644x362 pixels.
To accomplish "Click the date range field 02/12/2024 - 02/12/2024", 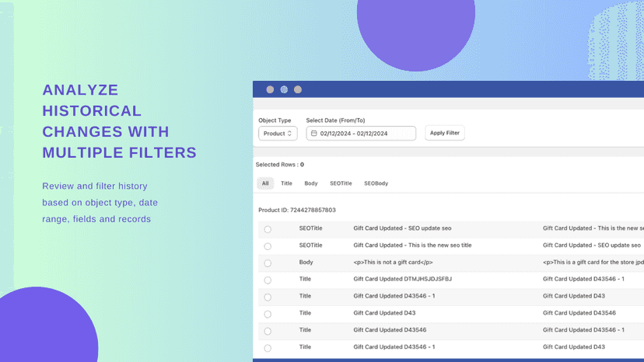I will pos(361,134).
